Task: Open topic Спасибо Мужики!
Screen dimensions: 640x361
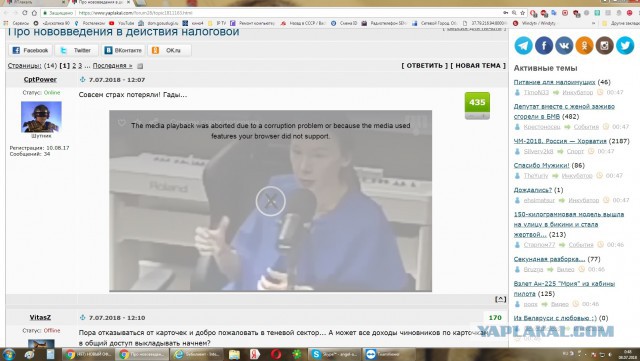Action: pyautogui.click(x=541, y=165)
